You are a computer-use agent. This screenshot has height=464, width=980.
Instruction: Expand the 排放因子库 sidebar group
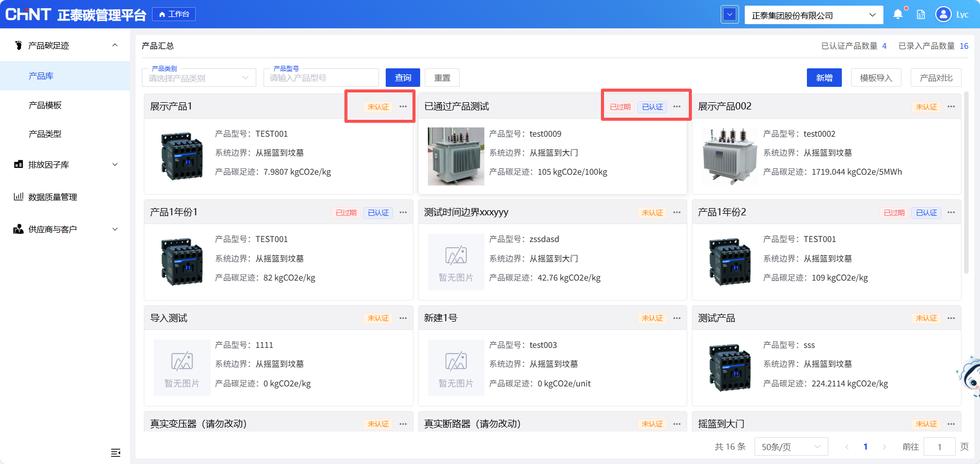(65, 164)
